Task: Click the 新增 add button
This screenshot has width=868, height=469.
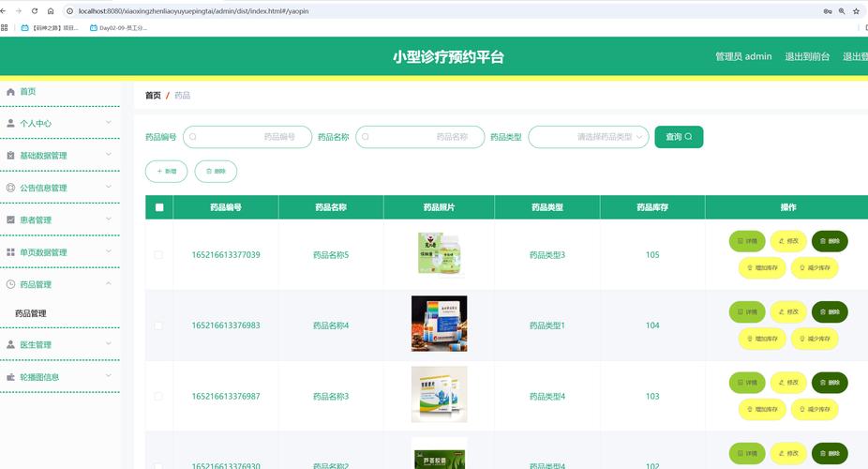Action: [x=167, y=171]
